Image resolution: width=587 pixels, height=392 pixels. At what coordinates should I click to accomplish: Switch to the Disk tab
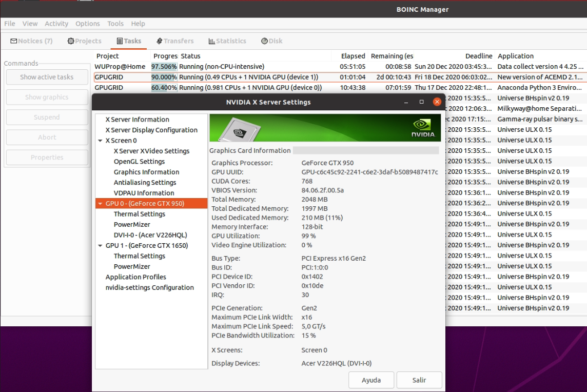pos(272,41)
